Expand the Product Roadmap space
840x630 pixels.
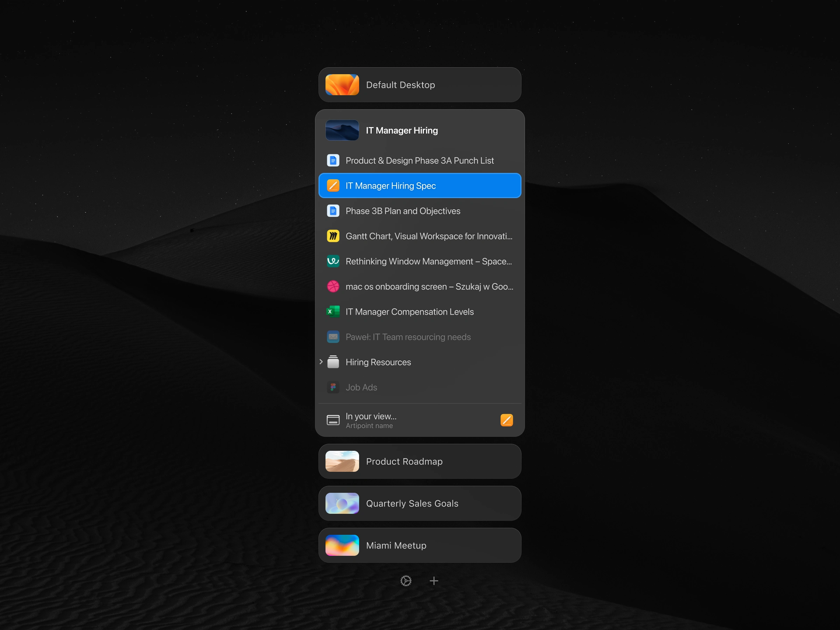click(404, 461)
